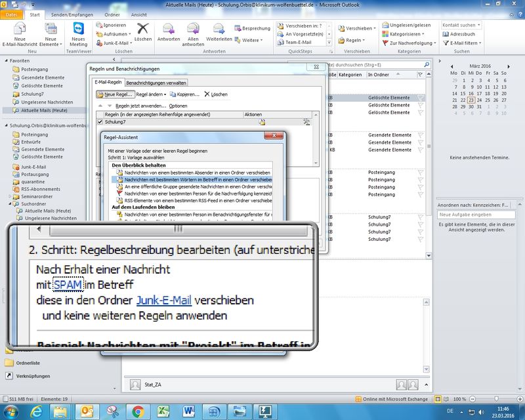Click Löschen in the rules dialog toolbar

[x=216, y=94]
